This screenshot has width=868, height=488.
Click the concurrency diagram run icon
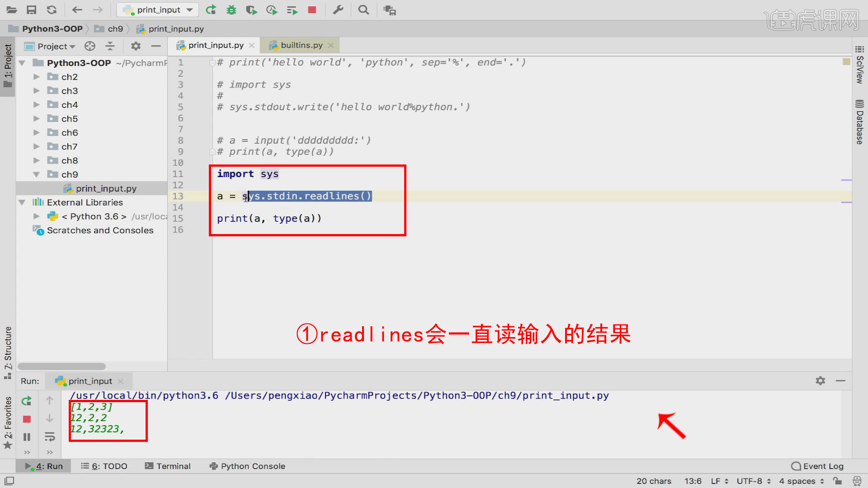(292, 9)
